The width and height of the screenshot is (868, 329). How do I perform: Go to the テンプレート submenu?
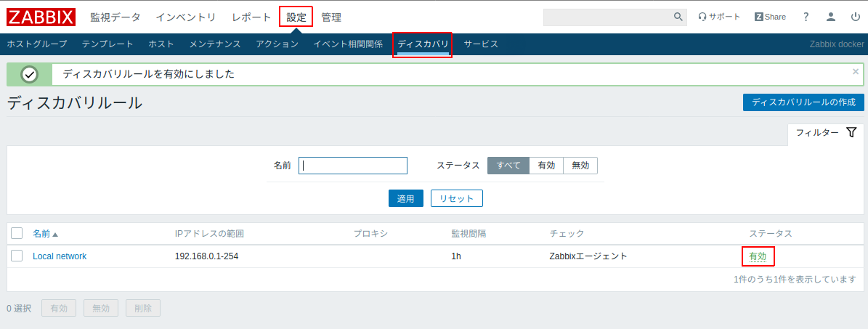coord(108,44)
